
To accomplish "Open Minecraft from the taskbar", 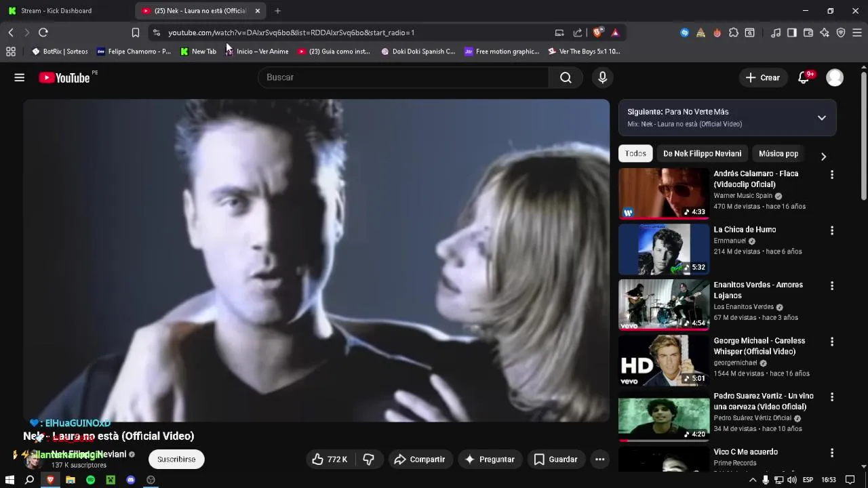I will click(x=111, y=480).
